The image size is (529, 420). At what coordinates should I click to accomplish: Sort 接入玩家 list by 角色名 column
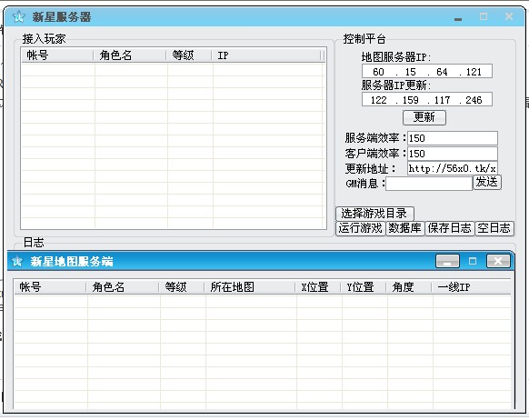coord(130,55)
